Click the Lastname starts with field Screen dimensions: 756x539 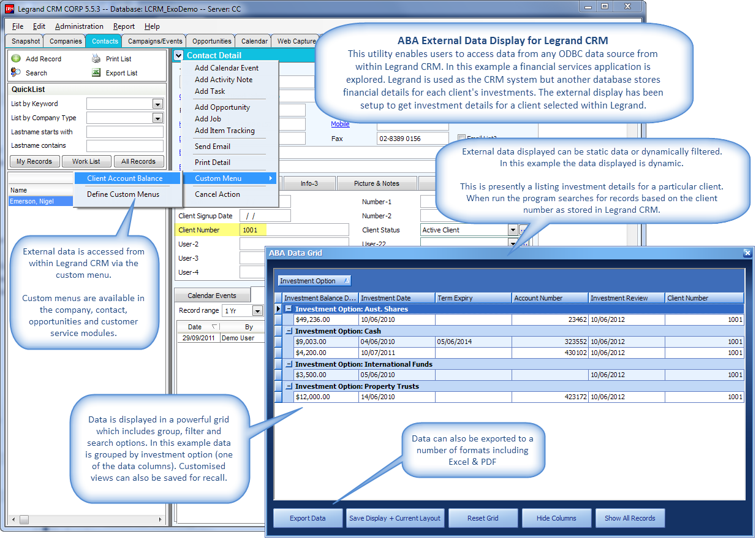click(x=125, y=132)
